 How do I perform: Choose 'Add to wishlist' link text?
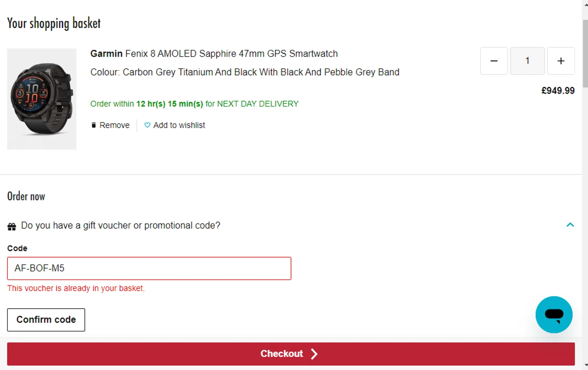pos(179,125)
